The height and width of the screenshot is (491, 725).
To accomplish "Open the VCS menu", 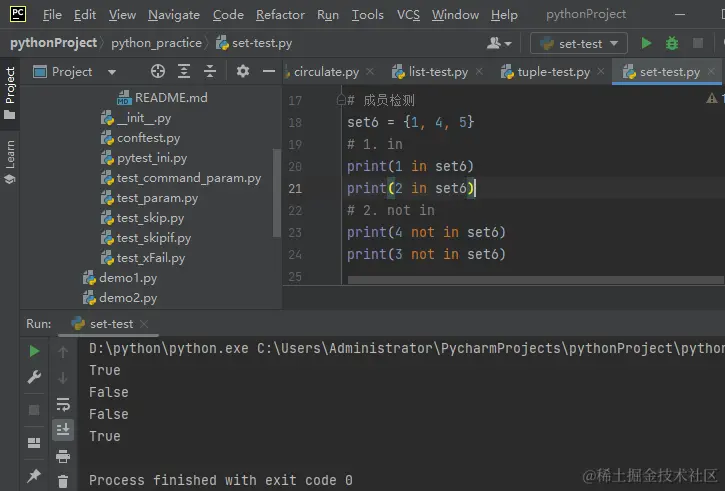I will point(408,15).
